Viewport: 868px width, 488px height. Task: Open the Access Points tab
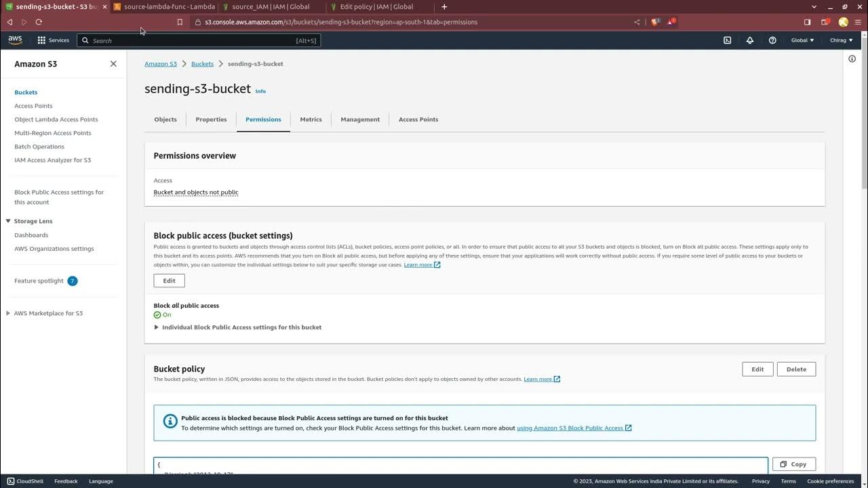(418, 119)
